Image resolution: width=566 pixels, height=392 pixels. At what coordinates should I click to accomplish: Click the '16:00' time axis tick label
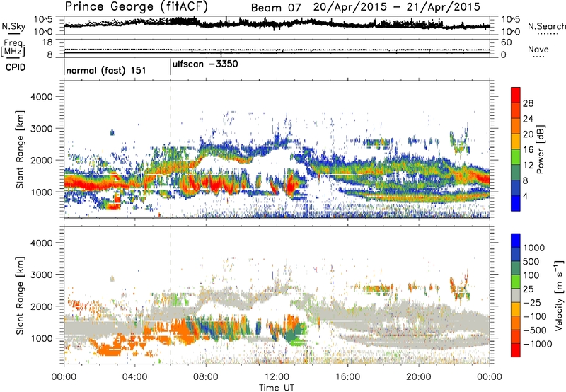347,377
